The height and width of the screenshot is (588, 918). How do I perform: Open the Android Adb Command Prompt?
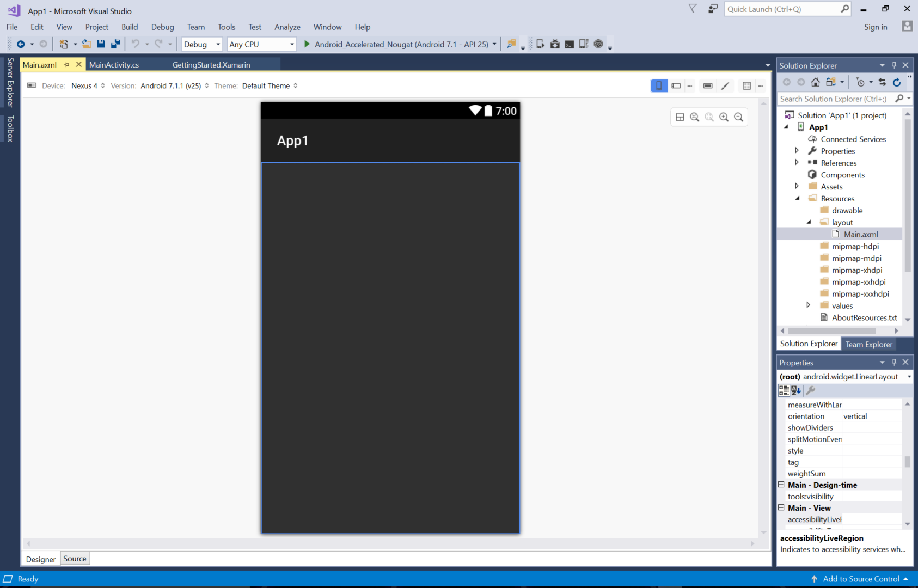[569, 44]
